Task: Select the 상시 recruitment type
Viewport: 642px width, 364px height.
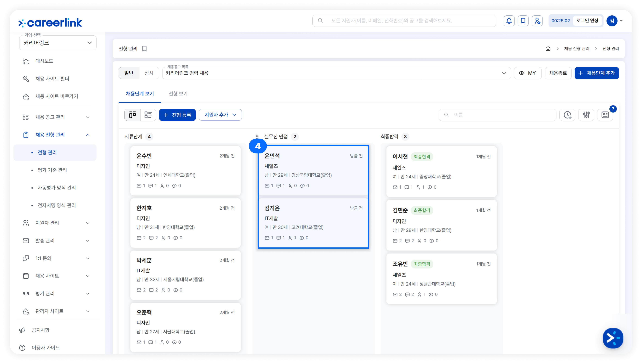Action: coord(149,73)
